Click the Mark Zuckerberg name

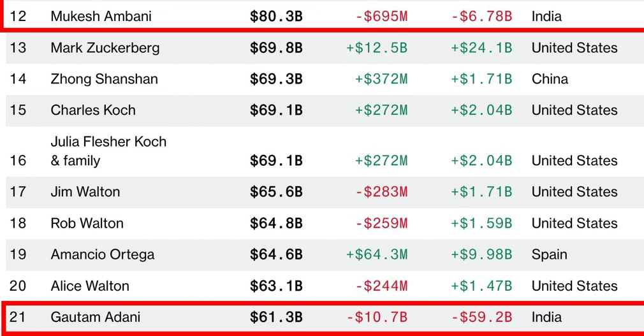click(105, 48)
